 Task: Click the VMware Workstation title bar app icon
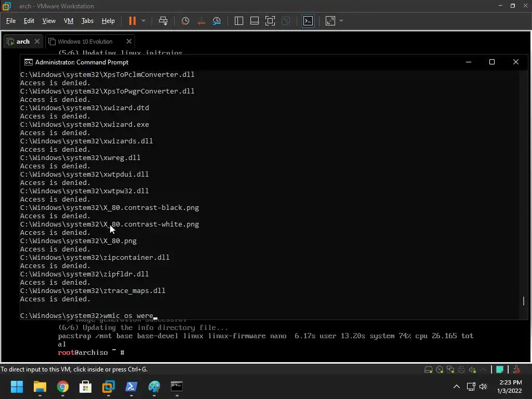[6, 6]
